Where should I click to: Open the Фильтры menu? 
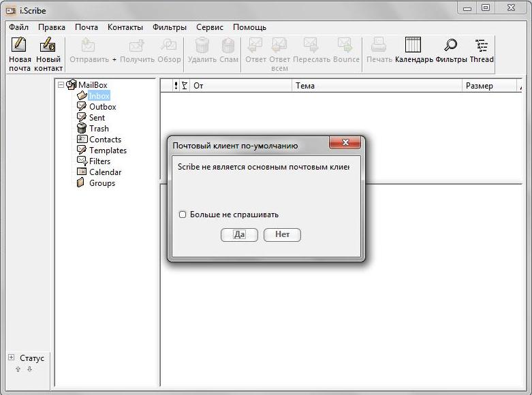pos(170,27)
